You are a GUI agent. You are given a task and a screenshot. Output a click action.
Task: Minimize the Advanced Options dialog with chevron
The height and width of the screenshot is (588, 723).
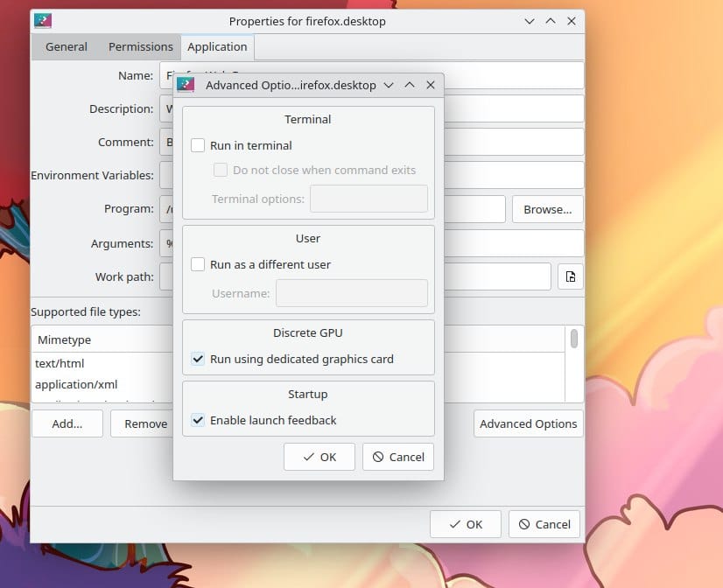(x=389, y=85)
